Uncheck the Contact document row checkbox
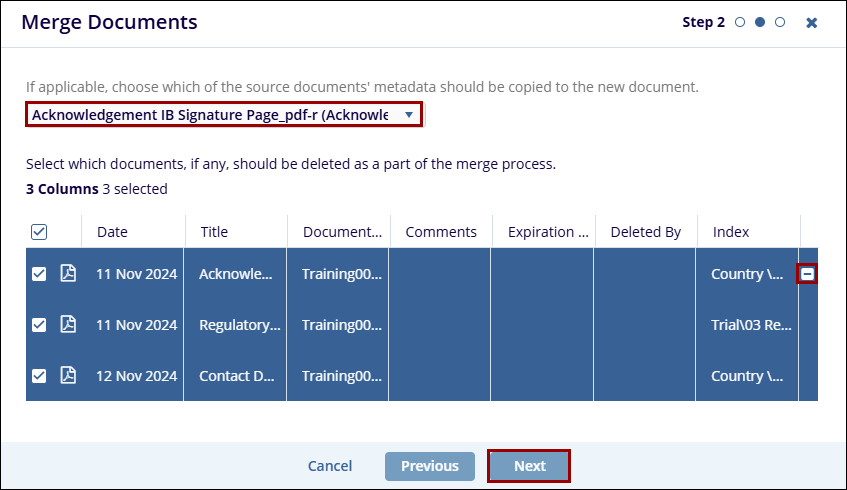 pyautogui.click(x=39, y=376)
